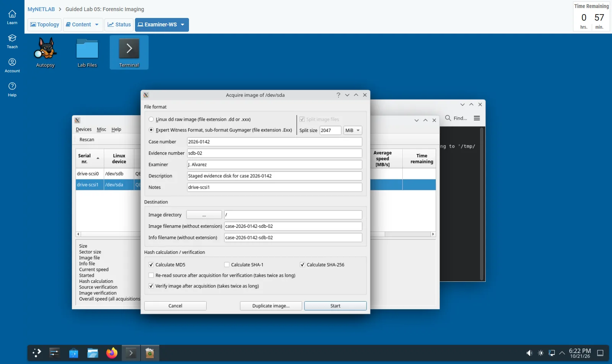Expand hidden system tray icons arrow

click(562, 353)
